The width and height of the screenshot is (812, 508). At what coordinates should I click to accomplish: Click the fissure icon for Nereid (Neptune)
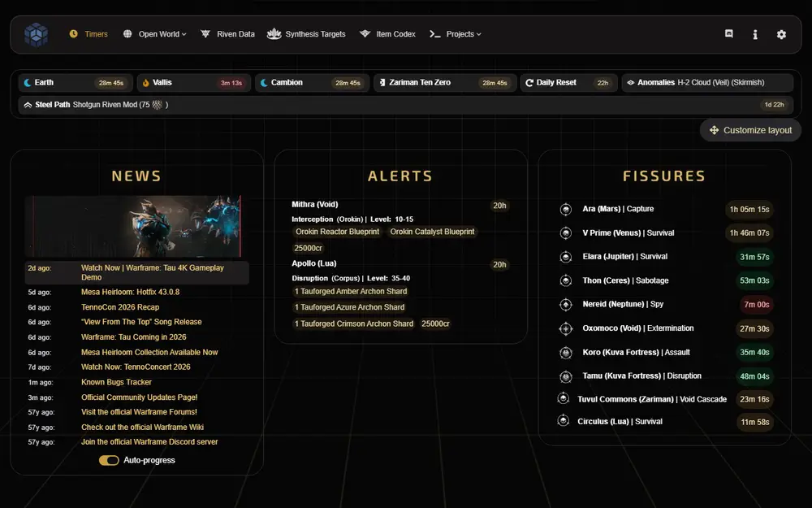click(565, 304)
